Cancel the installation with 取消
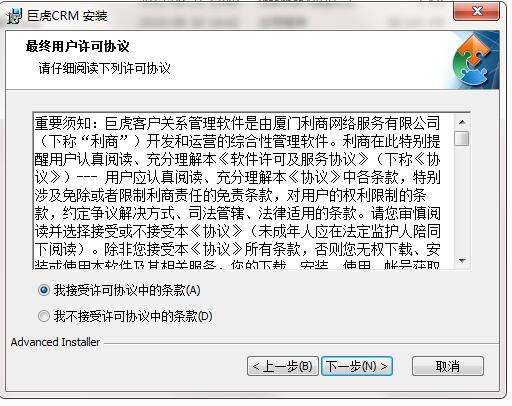Screen dimensions: 512x406 [x=448, y=366]
